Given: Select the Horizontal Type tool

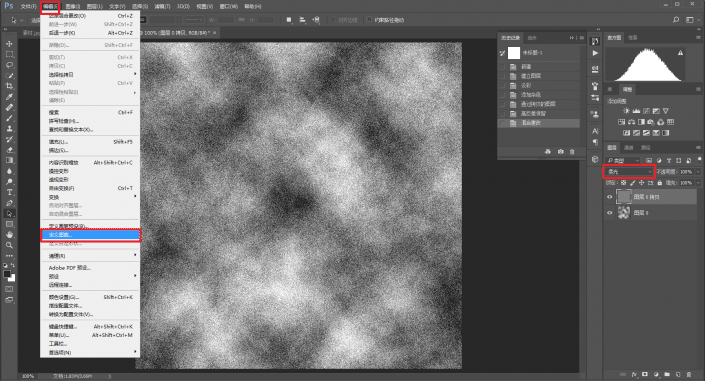Looking at the screenshot, I should click(x=9, y=192).
